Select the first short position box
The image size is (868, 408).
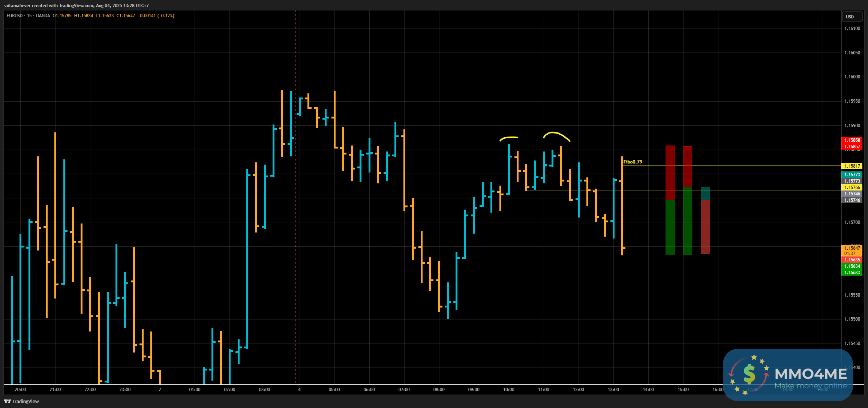670,200
